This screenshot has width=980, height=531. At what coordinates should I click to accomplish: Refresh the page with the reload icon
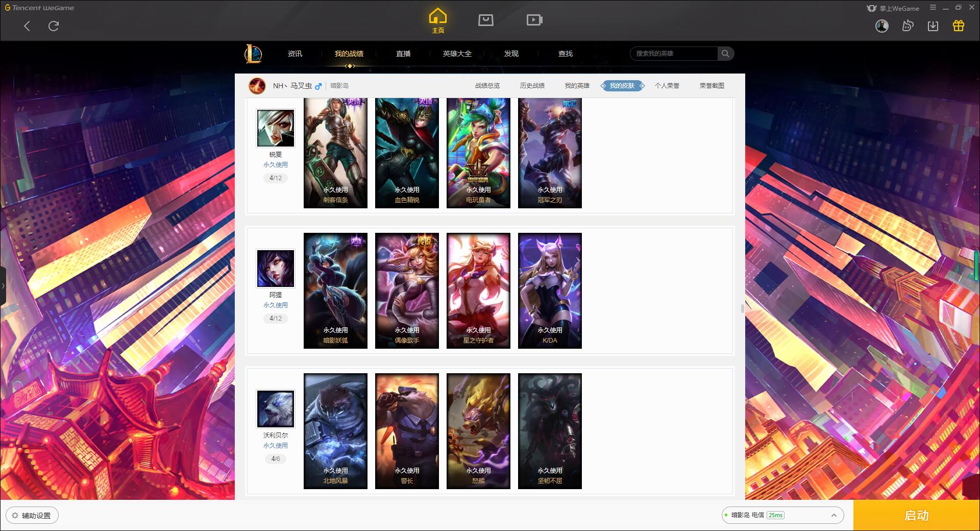[54, 26]
